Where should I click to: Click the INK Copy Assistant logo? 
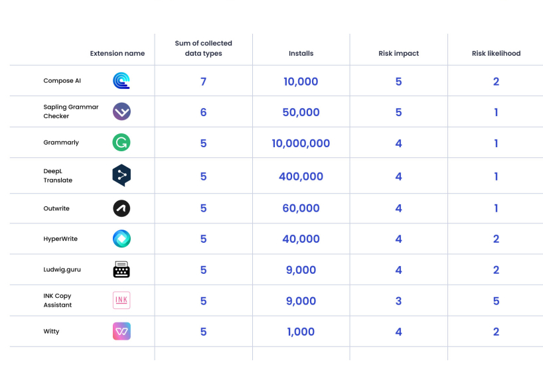[121, 300]
